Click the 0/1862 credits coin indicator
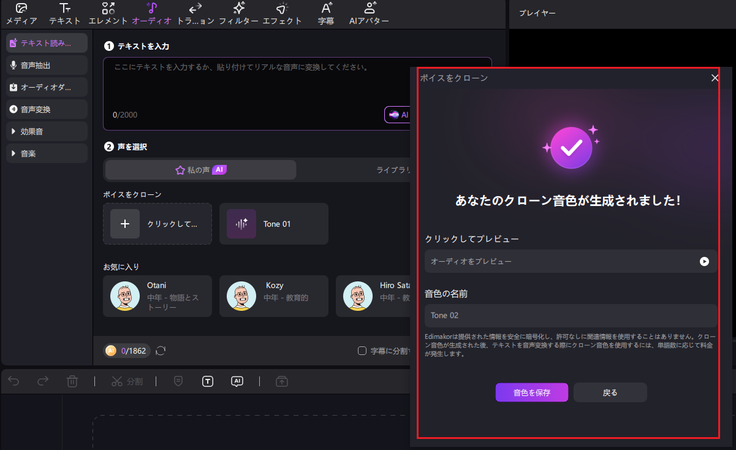 pos(126,351)
